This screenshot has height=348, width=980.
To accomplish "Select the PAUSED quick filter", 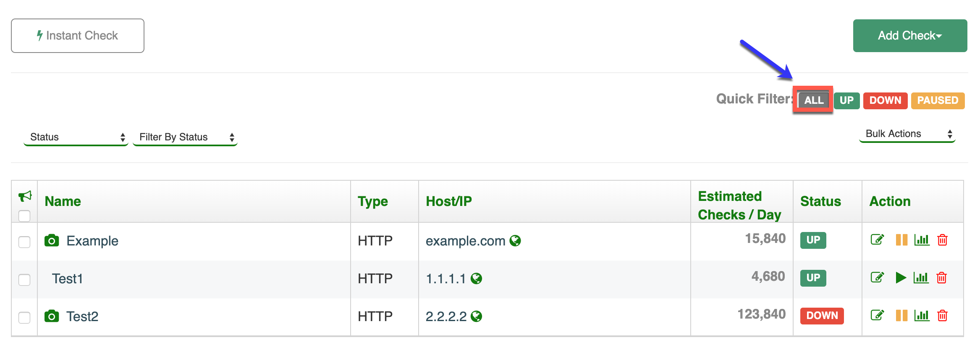I will [938, 100].
